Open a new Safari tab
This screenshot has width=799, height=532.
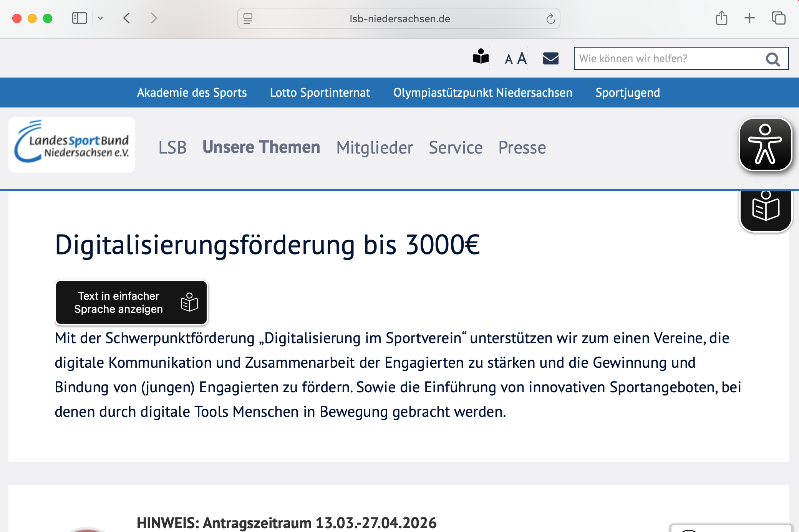[x=749, y=18]
